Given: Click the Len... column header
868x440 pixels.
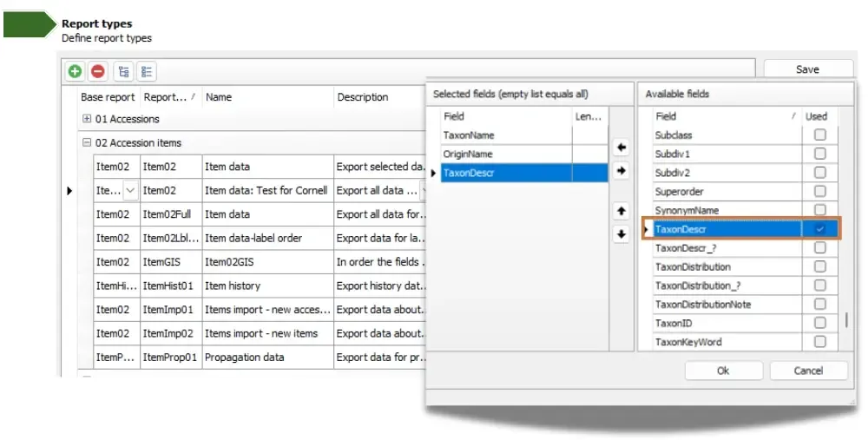Looking at the screenshot, I should [590, 116].
